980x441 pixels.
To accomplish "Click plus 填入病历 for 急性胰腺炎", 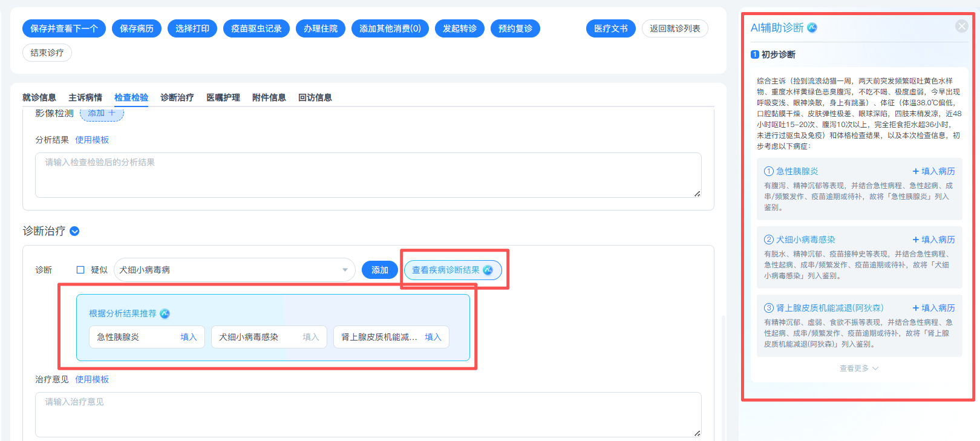I will (933, 171).
